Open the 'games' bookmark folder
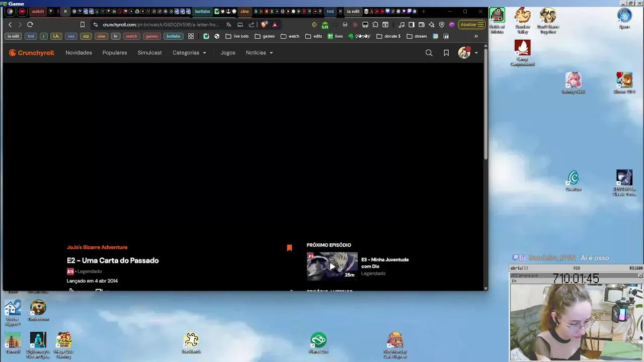644x362 pixels. point(265,36)
